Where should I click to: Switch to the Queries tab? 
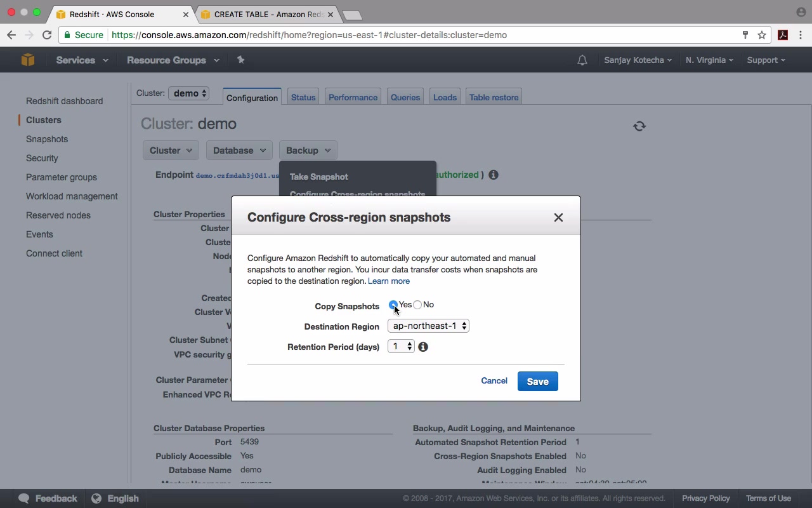(x=405, y=97)
